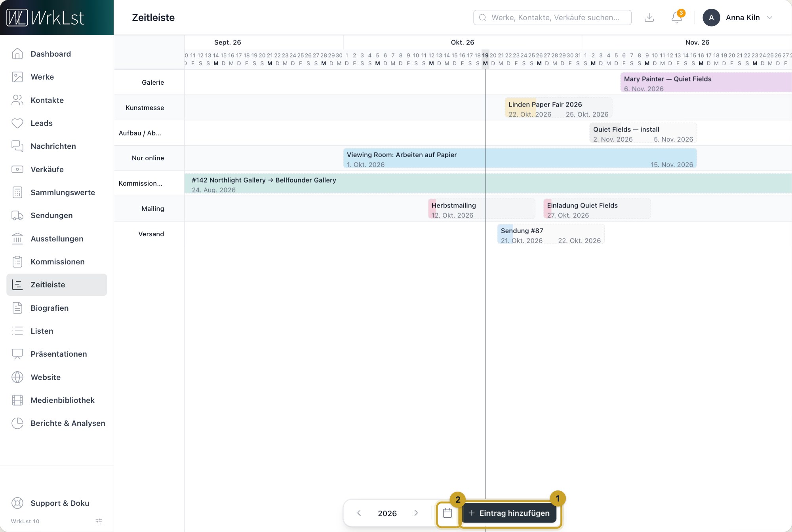Click the highlighted day 19 in header
This screenshot has width=792, height=532.
click(485, 59)
